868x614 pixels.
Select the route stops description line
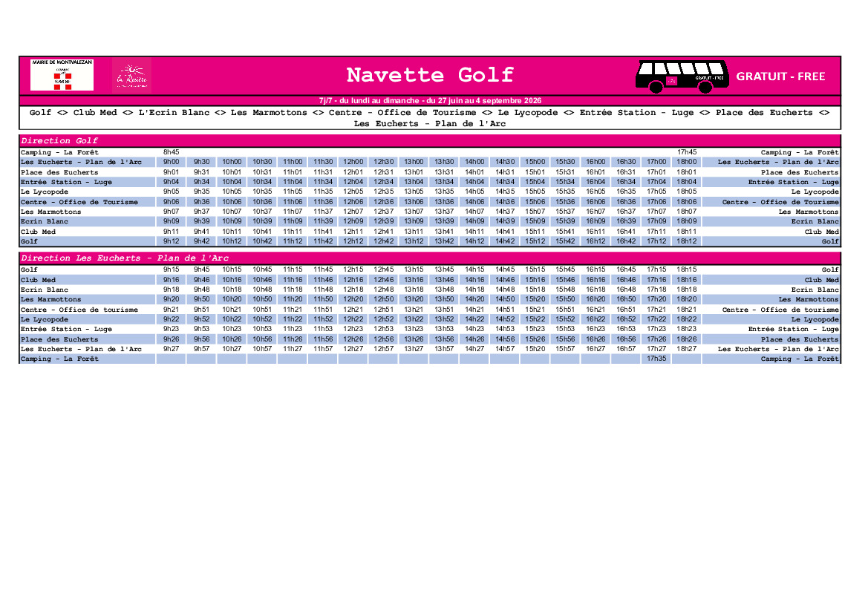(430, 118)
